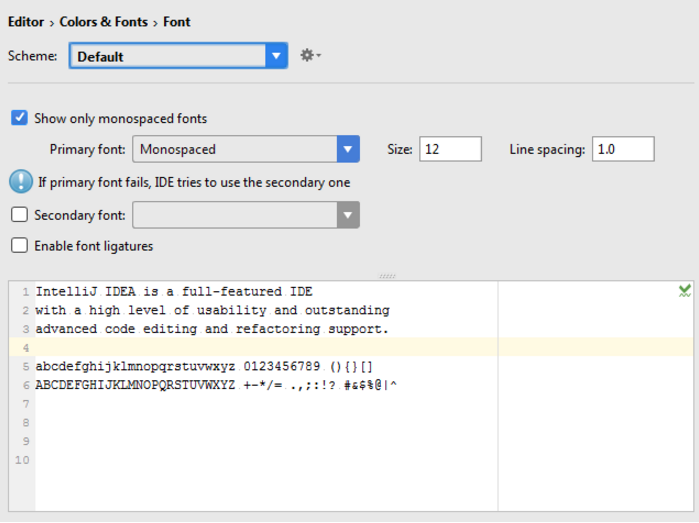Enable font ligatures checkbox
Viewport: 699px width, 523px height.
click(19, 245)
